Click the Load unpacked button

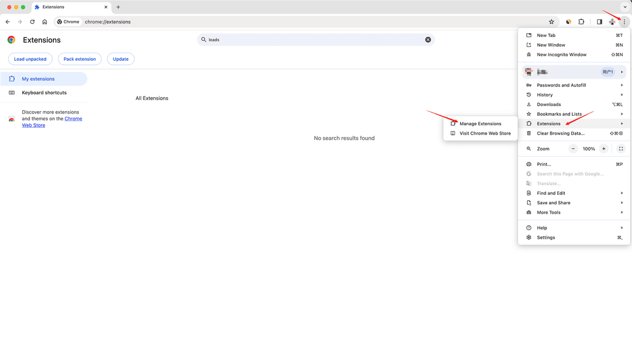pyautogui.click(x=30, y=59)
